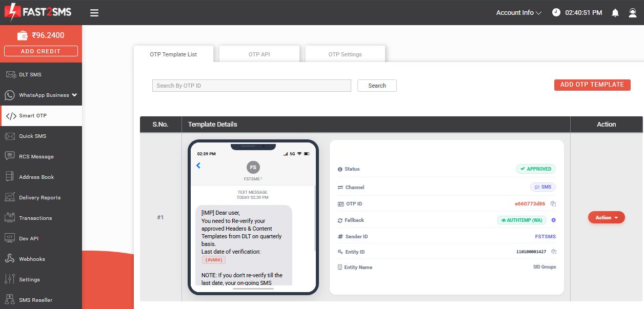
Task: Click the back arrow in phone preview
Action: [198, 166]
